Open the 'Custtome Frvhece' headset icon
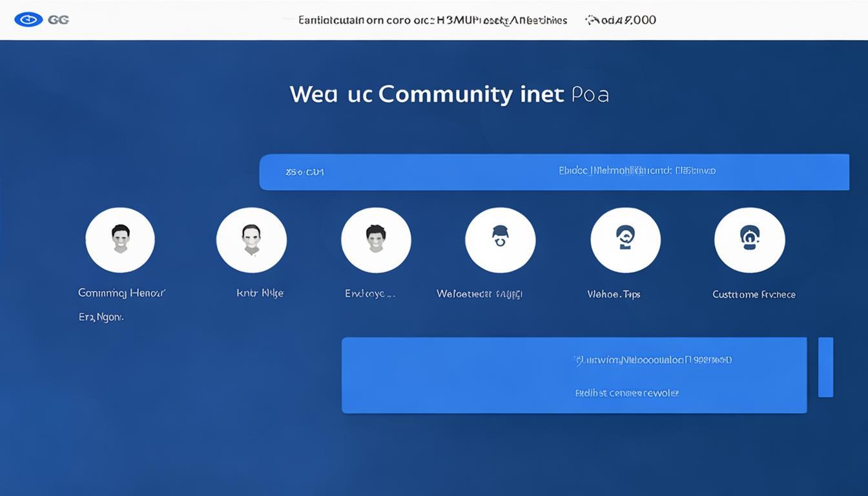This screenshot has height=496, width=868. coord(750,240)
